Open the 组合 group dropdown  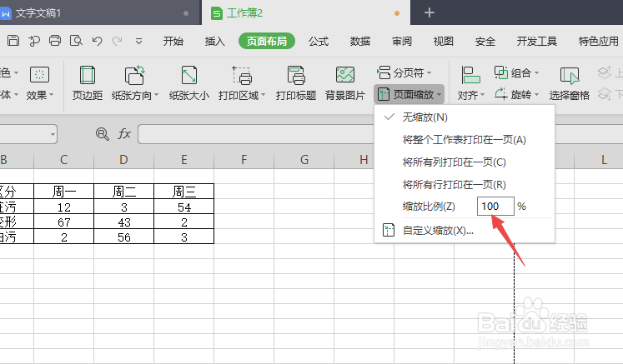coord(516,72)
